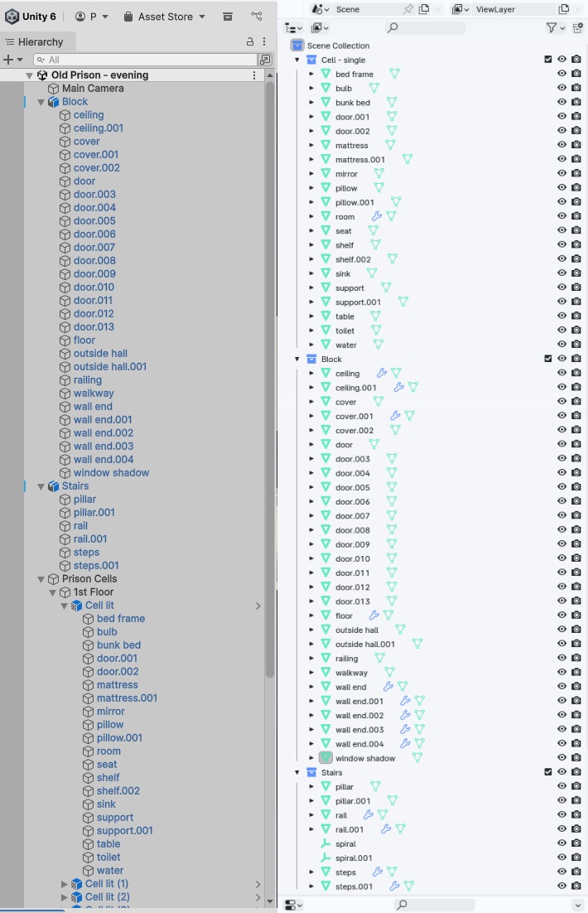Viewport: 588px width, 913px height.
Task: Uncheck the Block collection checkbox
Action: coord(547,359)
